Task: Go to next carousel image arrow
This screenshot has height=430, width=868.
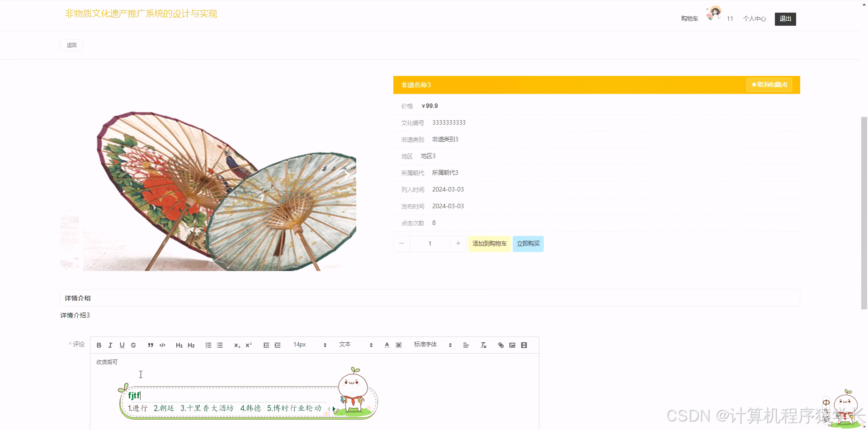Action: click(x=347, y=173)
